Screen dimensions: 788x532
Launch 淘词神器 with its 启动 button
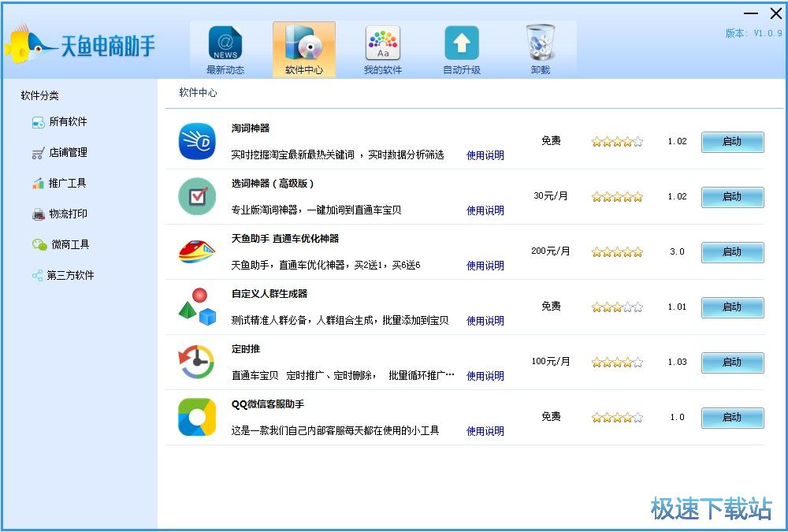(x=732, y=142)
